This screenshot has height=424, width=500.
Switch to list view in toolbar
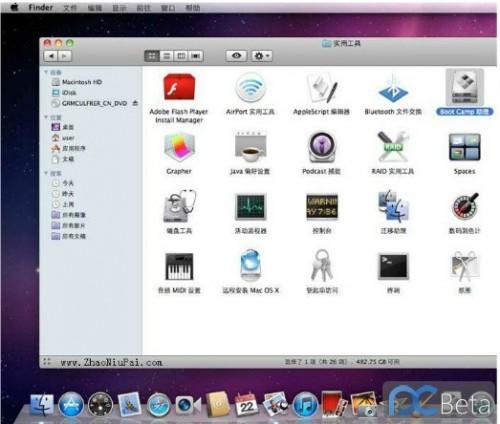(167, 56)
